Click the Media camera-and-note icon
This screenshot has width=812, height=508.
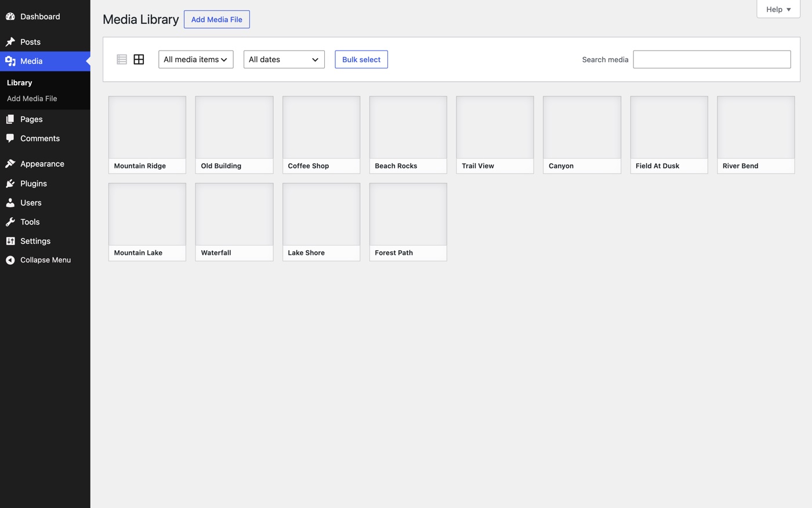(x=10, y=61)
